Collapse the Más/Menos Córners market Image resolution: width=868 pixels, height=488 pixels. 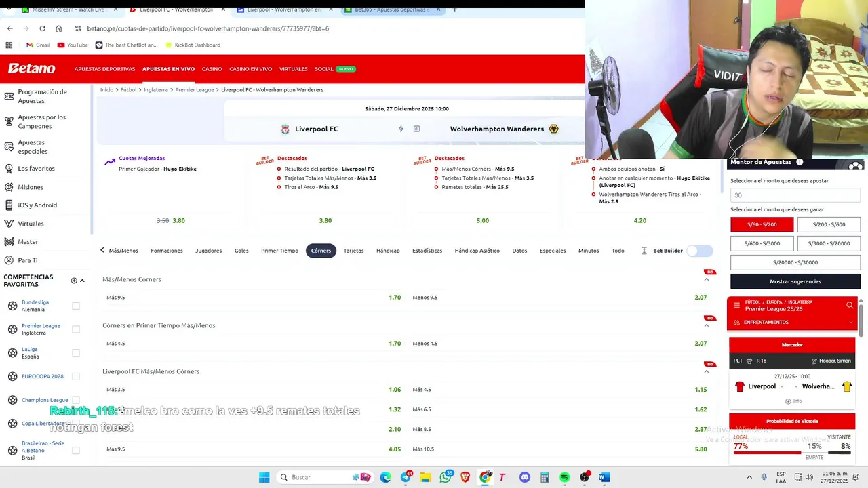[707, 279]
